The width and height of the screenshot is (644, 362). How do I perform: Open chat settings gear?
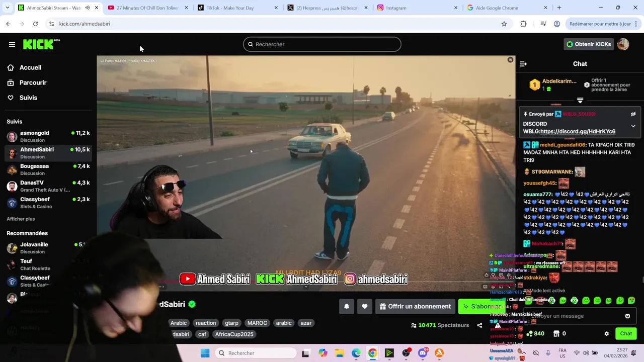pyautogui.click(x=606, y=333)
